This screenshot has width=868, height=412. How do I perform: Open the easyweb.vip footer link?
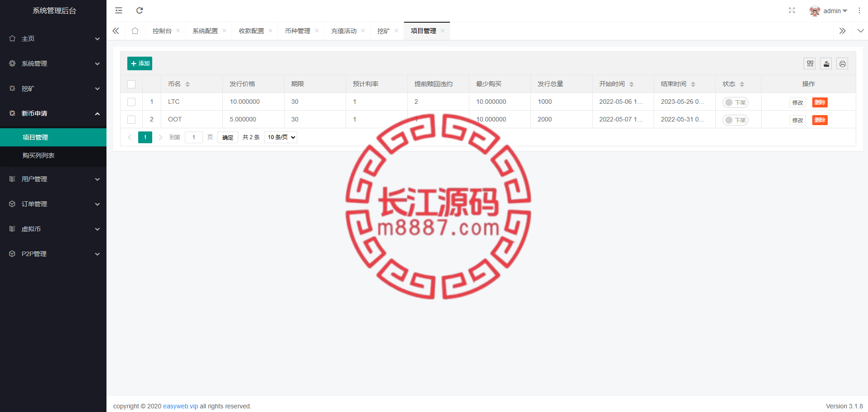click(180, 406)
